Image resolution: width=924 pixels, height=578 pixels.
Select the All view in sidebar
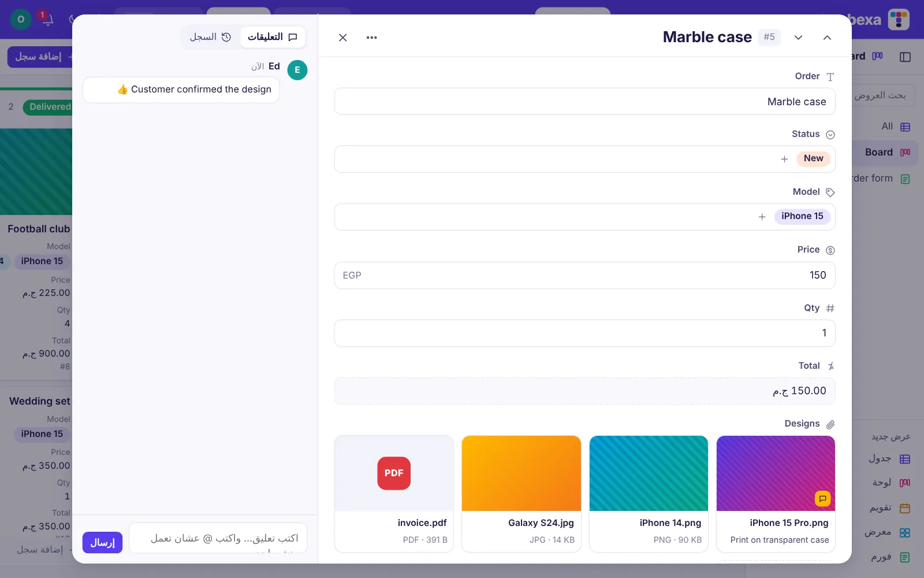895,127
